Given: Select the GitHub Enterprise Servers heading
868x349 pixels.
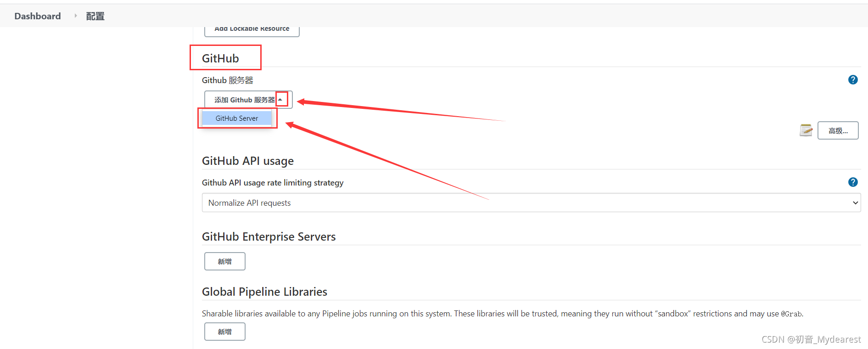Looking at the screenshot, I should pyautogui.click(x=269, y=236).
